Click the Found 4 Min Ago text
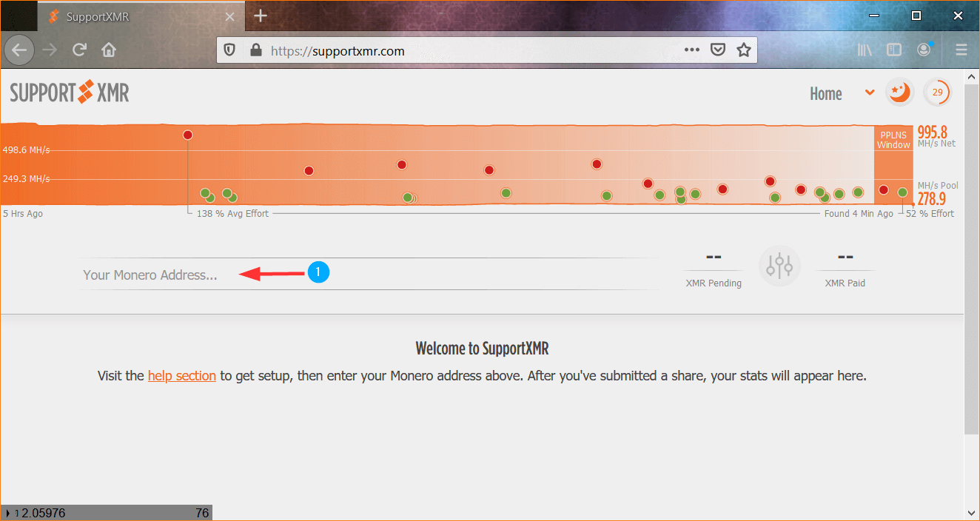980x521 pixels. 859,214
